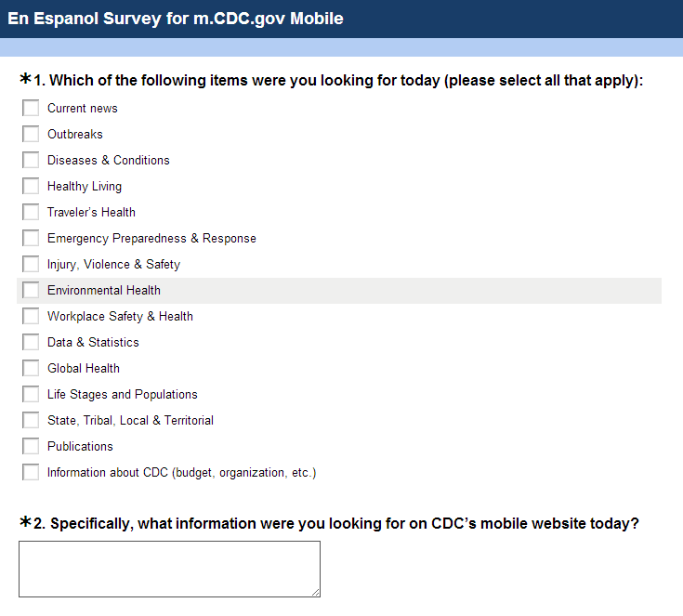Select the Information about CDC checkbox
Viewport: 683px width, 616px height.
(x=31, y=472)
